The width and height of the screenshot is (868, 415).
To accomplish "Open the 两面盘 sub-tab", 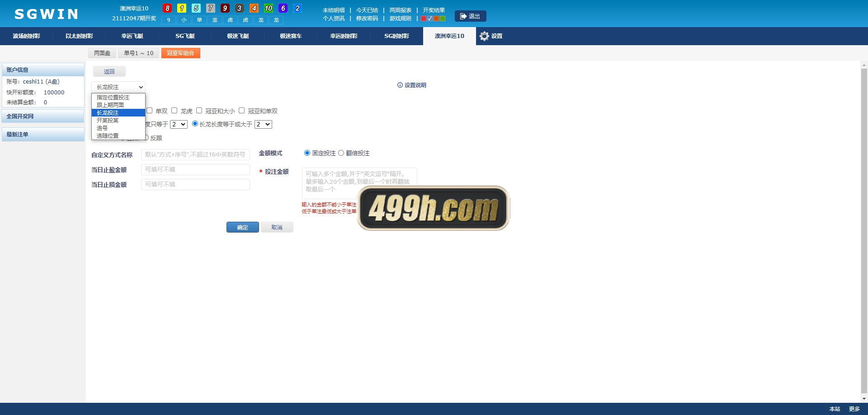I will coord(102,53).
